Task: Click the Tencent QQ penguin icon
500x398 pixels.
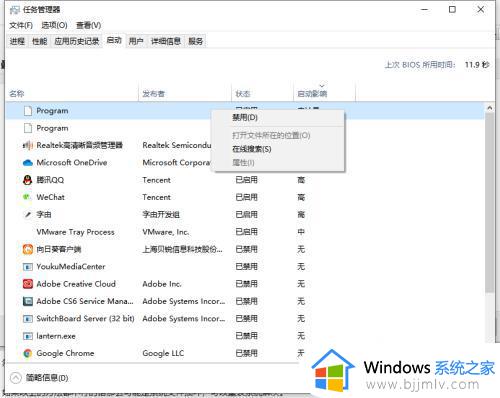Action: [x=28, y=180]
